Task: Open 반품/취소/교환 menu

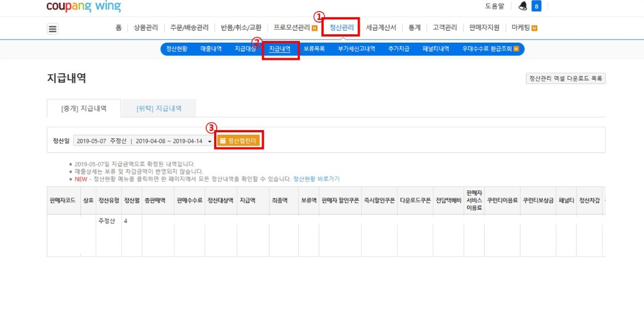Action: tap(241, 28)
